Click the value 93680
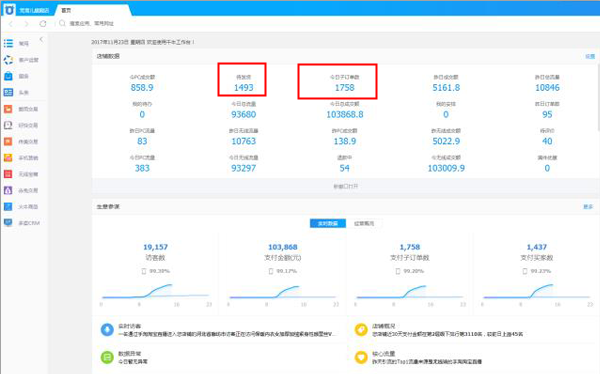600x374 pixels. click(x=244, y=114)
